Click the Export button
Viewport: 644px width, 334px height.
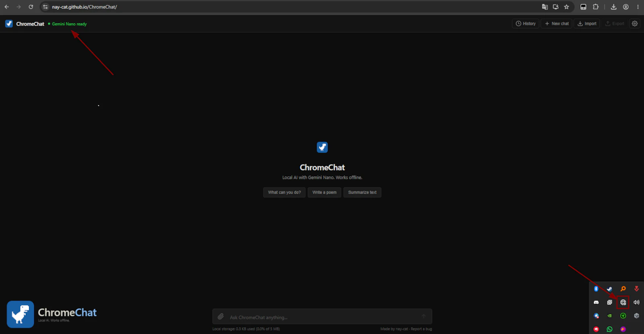(x=615, y=24)
